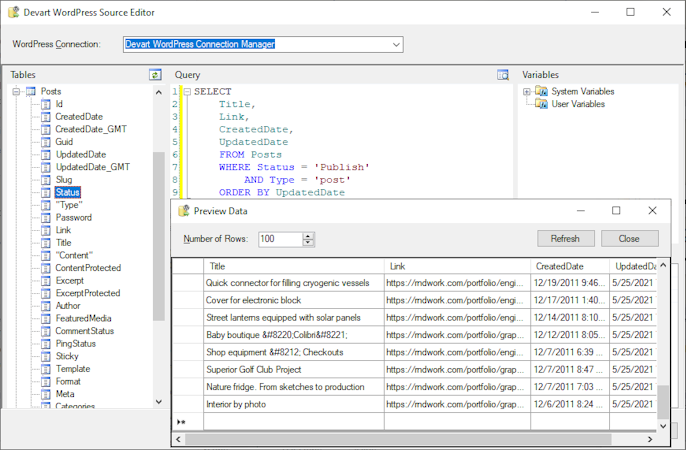Click the System Variables folder icon
Image resolution: width=686 pixels, height=450 pixels.
541,91
